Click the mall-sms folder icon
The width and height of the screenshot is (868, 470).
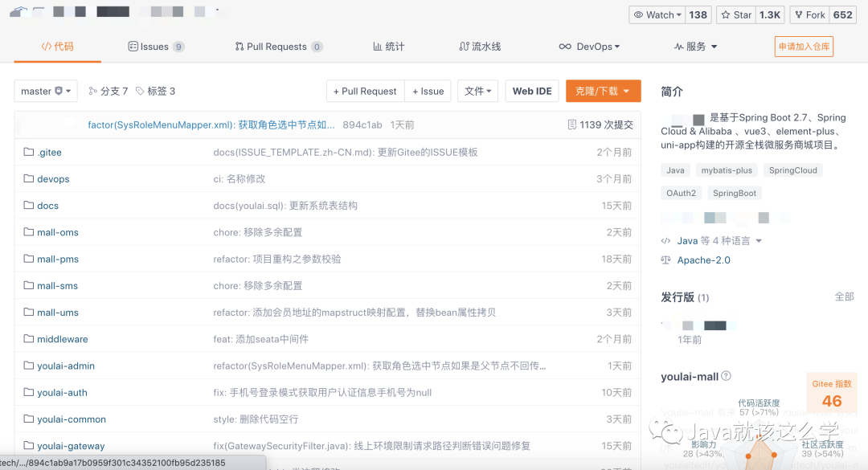[x=29, y=285]
